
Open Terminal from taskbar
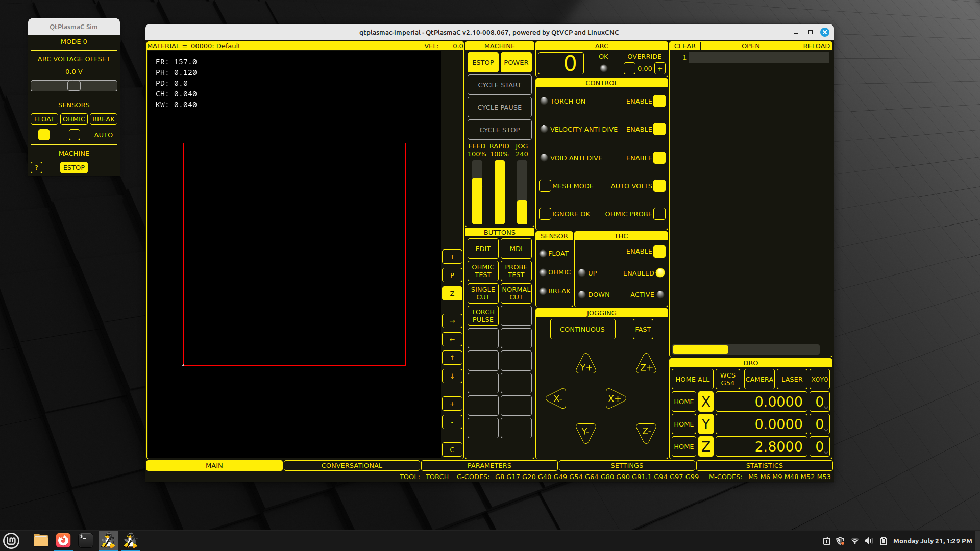pyautogui.click(x=86, y=540)
